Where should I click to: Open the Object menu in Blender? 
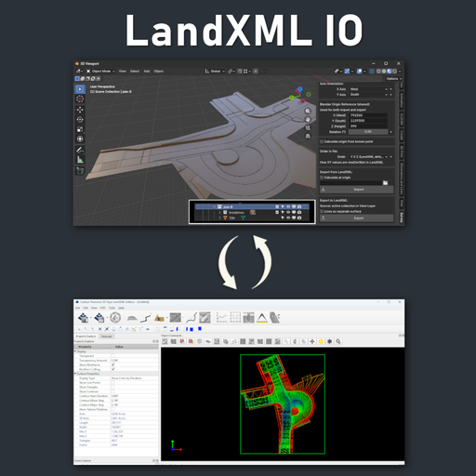(x=159, y=72)
